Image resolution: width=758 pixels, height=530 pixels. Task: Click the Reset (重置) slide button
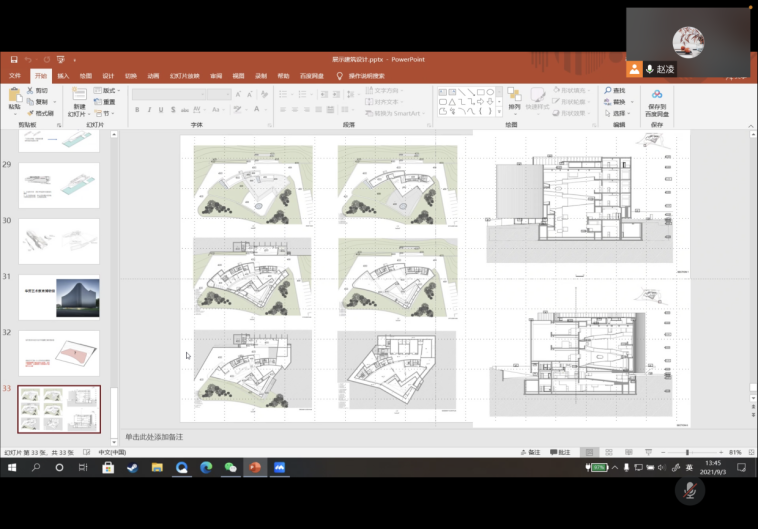pos(105,102)
